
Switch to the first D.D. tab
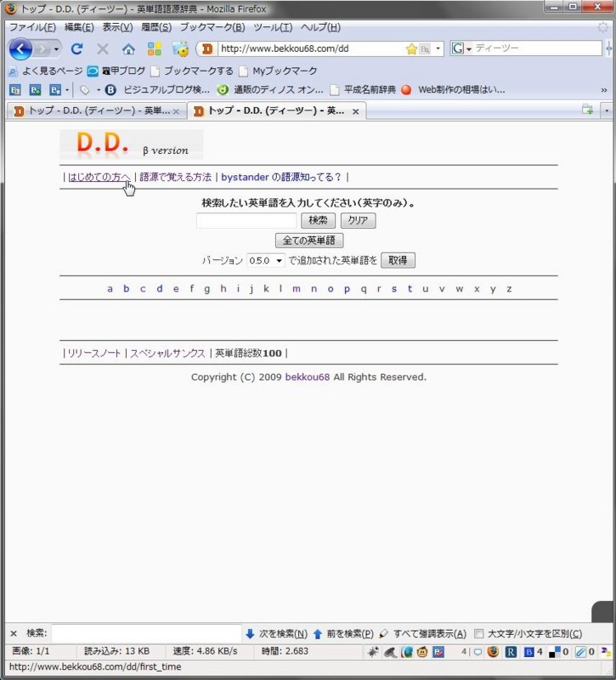[96, 111]
